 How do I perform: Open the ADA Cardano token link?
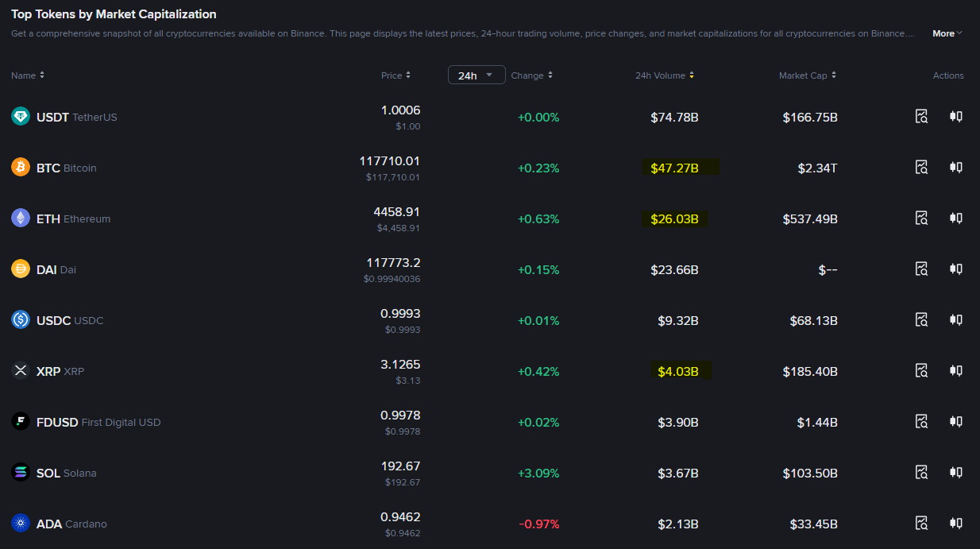71,524
